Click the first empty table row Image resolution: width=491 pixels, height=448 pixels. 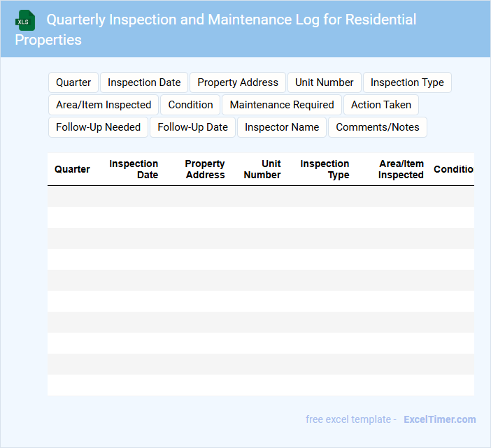[x=260, y=196]
